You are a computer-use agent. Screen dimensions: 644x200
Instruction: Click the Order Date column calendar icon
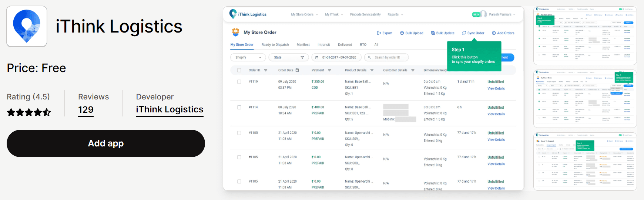tap(297, 70)
